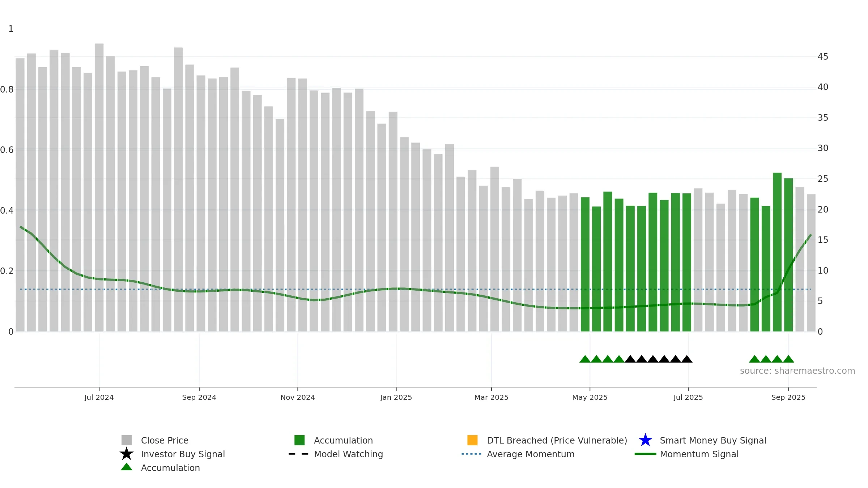Click the tallest gray bar near Jul 2024
The height and width of the screenshot is (488, 868).
tap(99, 188)
